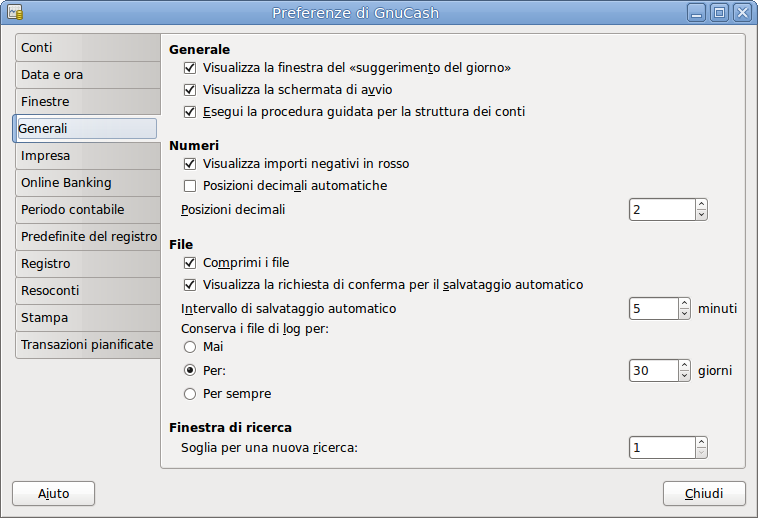
Task: Click the Posizioni decimali number field
Action: click(x=661, y=210)
